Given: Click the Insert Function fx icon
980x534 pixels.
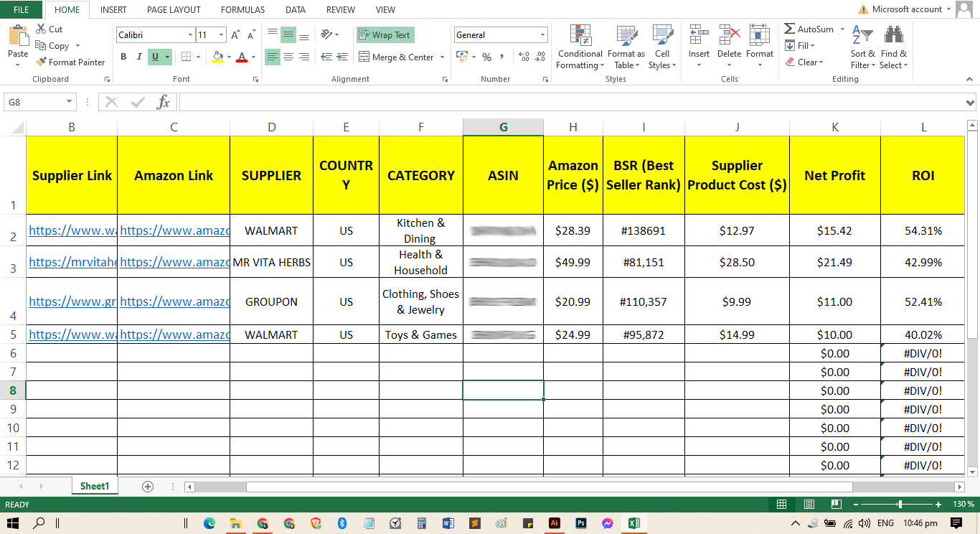Looking at the screenshot, I should (x=164, y=102).
